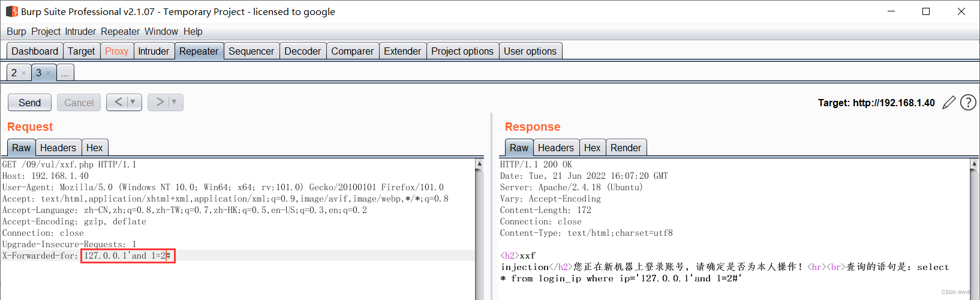Viewport: 980px width, 300px height.
Task: Click the Burp Suite logo icon
Action: pyautogui.click(x=11, y=11)
